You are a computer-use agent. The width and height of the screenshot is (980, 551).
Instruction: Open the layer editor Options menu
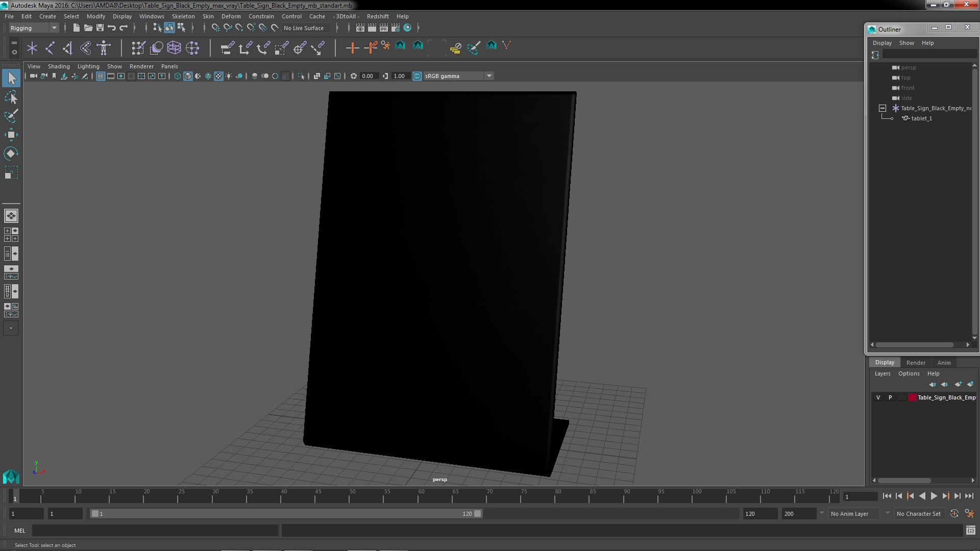click(909, 373)
